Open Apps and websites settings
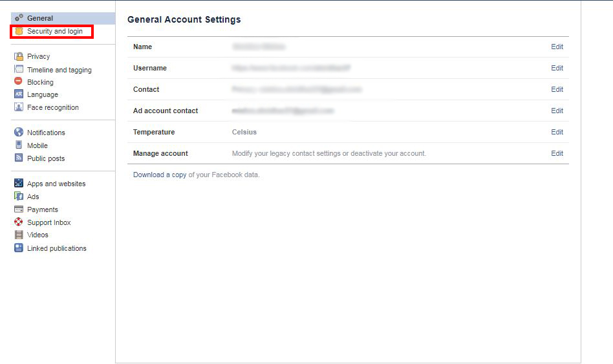 [56, 184]
